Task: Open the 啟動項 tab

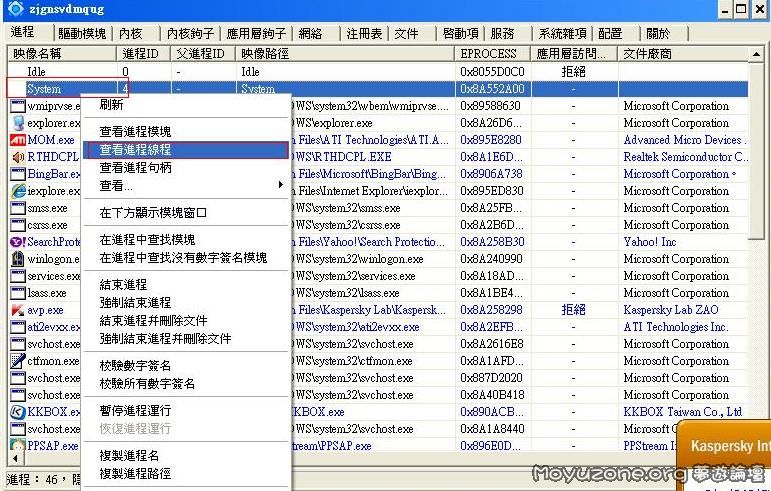Action: click(x=460, y=33)
